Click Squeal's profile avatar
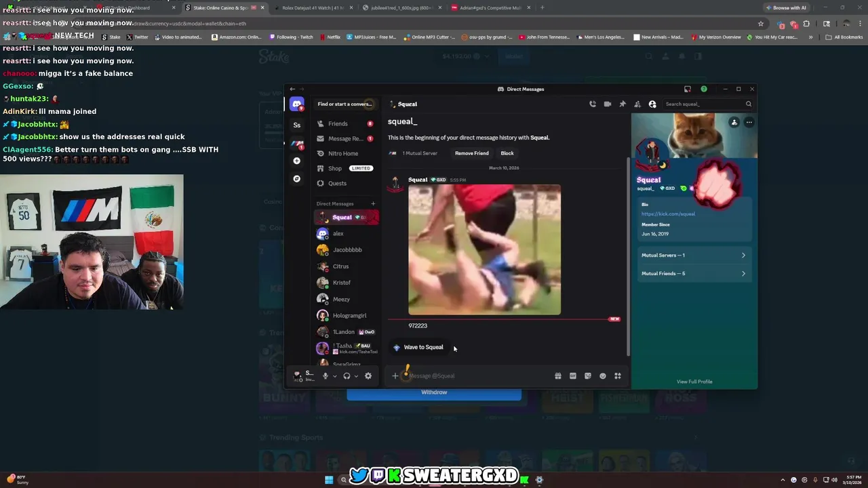The image size is (868, 488). (652, 155)
